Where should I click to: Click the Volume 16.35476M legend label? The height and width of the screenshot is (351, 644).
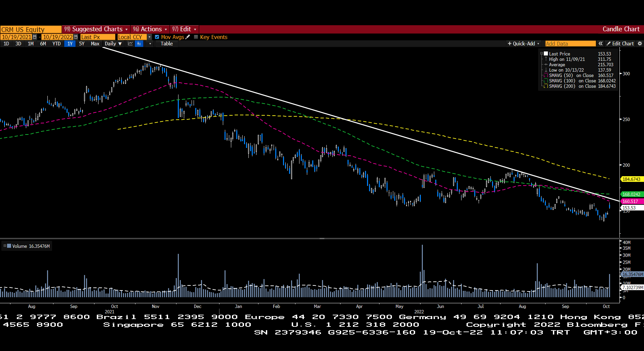31,246
